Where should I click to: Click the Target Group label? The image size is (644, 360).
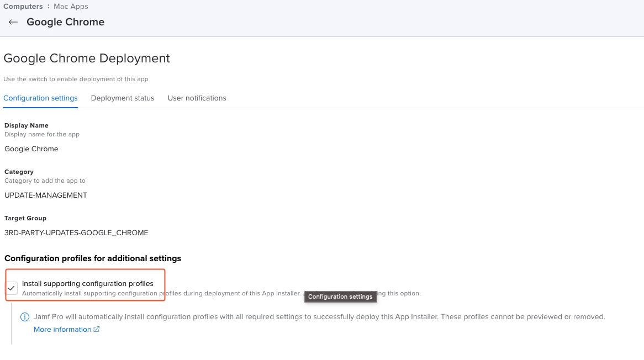tap(25, 218)
